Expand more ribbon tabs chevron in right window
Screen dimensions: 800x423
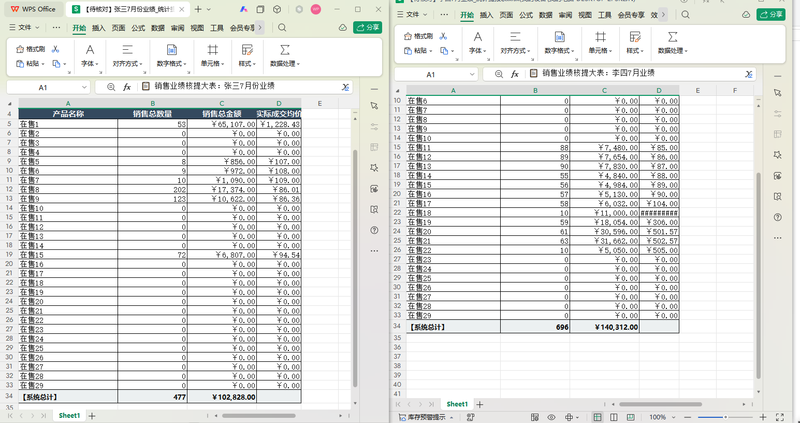click(x=663, y=14)
